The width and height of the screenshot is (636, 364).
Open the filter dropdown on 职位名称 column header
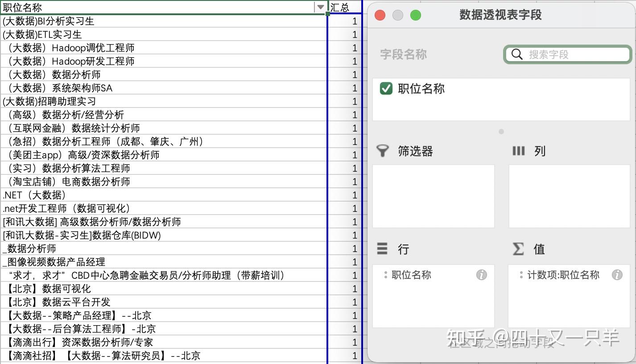pos(320,7)
